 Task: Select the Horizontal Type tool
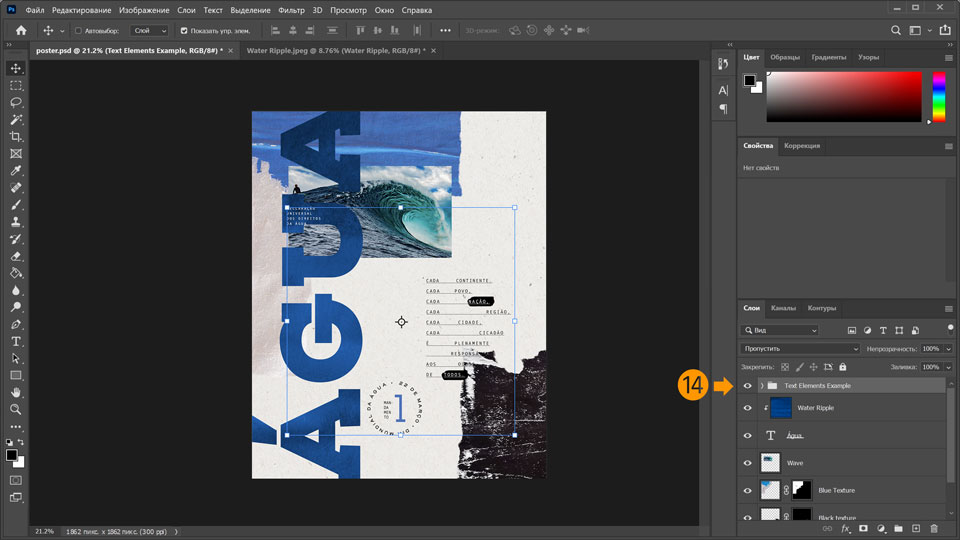pos(16,341)
